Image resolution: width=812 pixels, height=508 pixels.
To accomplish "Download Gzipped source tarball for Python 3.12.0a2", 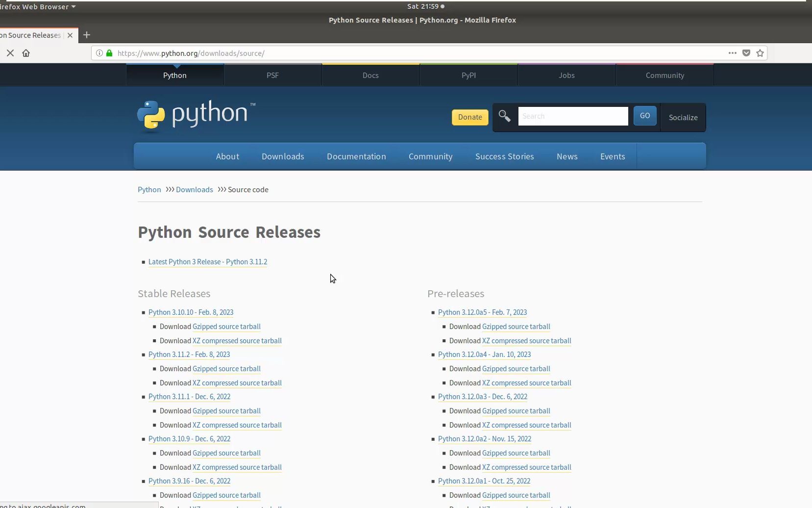I will 516,453.
